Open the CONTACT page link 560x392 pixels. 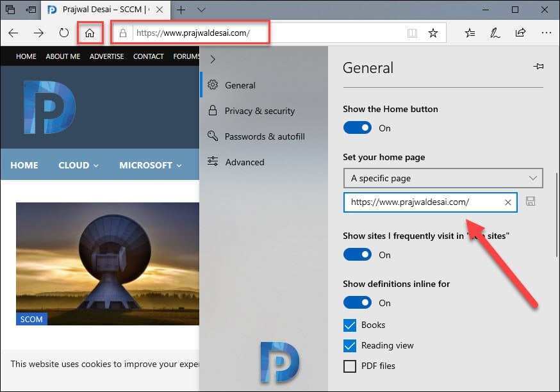coord(148,56)
